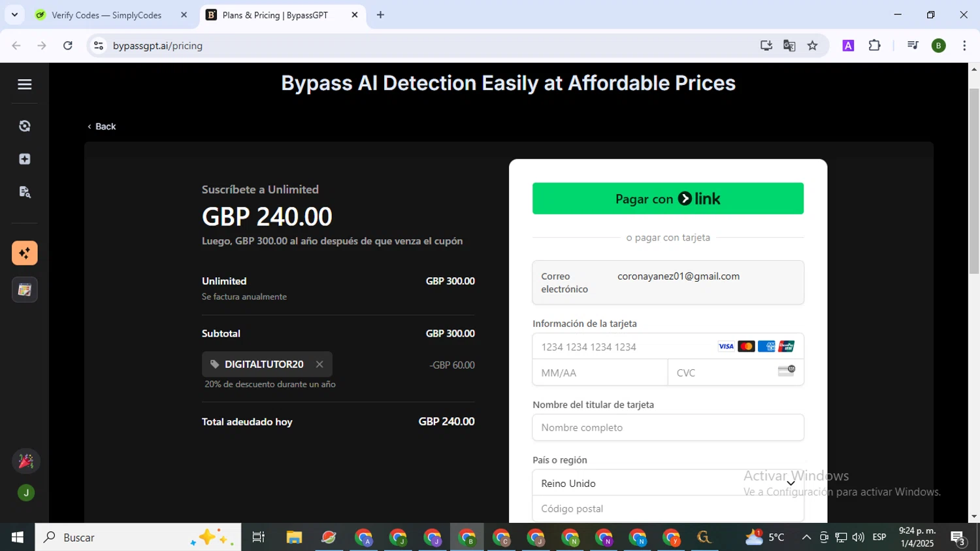This screenshot has height=551, width=980.
Task: Open Task View on the taskbar
Action: coord(258,537)
